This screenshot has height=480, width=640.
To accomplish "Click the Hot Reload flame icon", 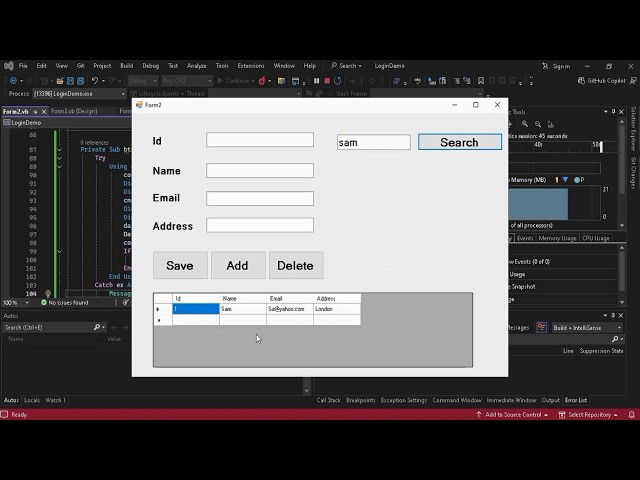I will point(262,81).
